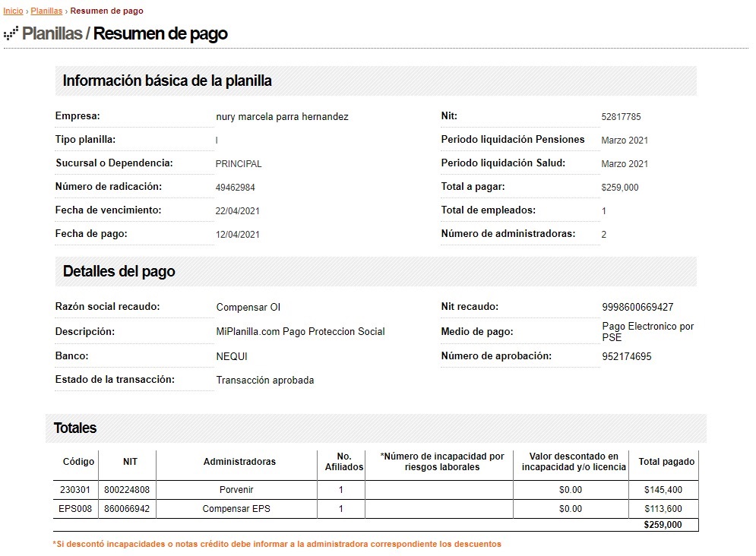Click the Total a pagar amount in basic info
Image resolution: width=756 pixels, height=556 pixels.
(x=619, y=188)
